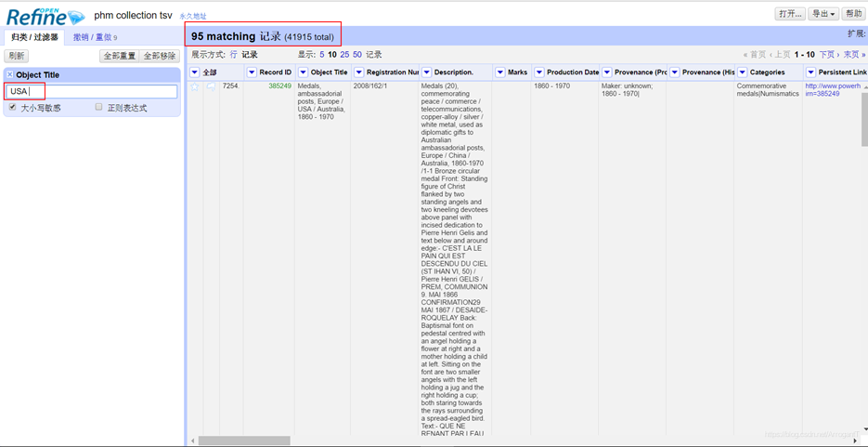Click Record ID value 385249
868x447 pixels.
280,85
